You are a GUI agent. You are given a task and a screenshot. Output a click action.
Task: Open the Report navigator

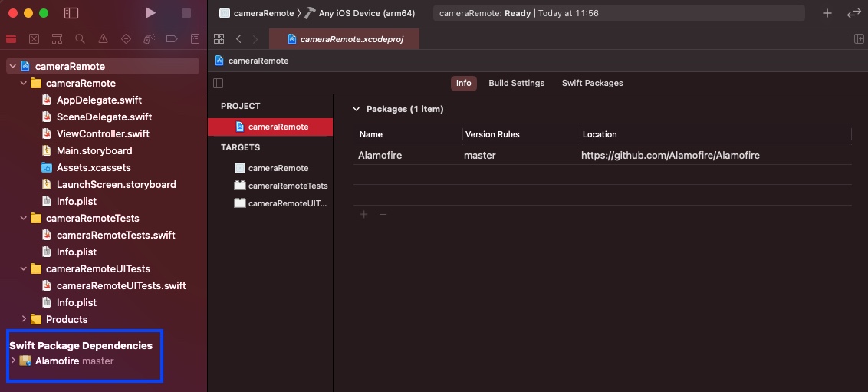[195, 39]
